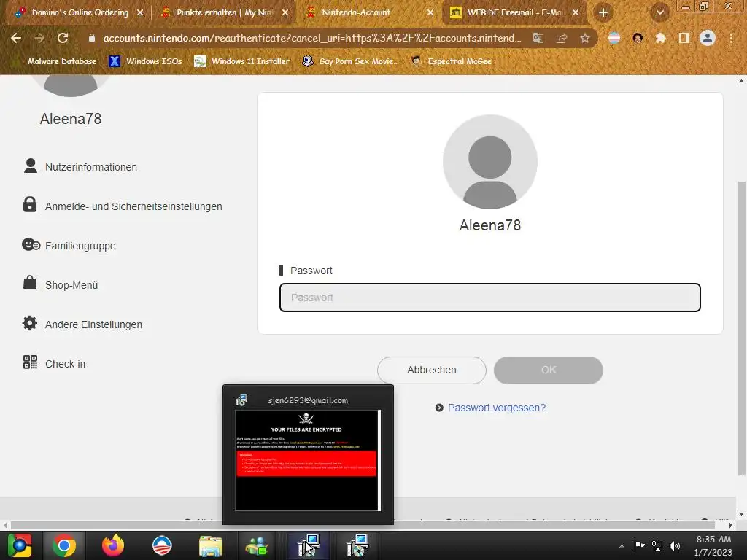Open Nutzerinformationen in the sidebar

(80, 167)
